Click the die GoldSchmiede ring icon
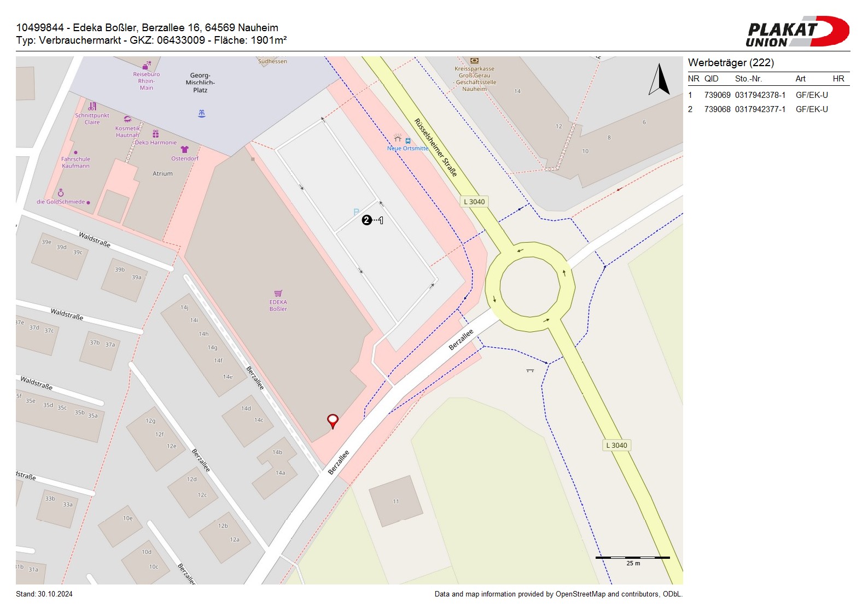The image size is (868, 614). (x=61, y=193)
